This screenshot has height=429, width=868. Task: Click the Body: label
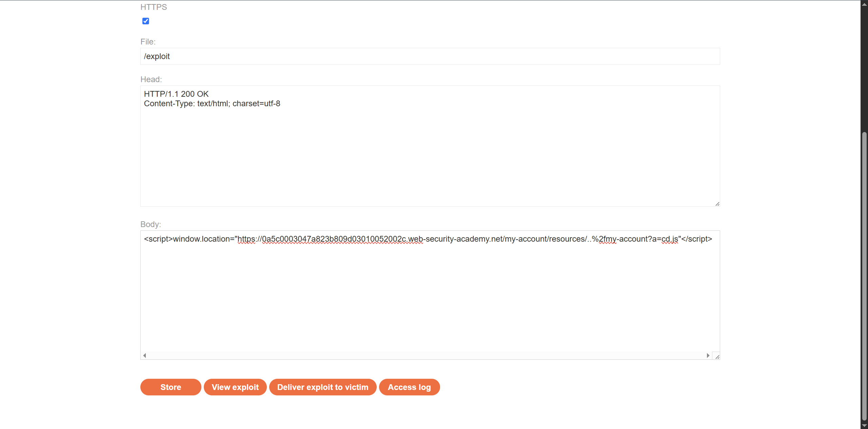point(151,224)
